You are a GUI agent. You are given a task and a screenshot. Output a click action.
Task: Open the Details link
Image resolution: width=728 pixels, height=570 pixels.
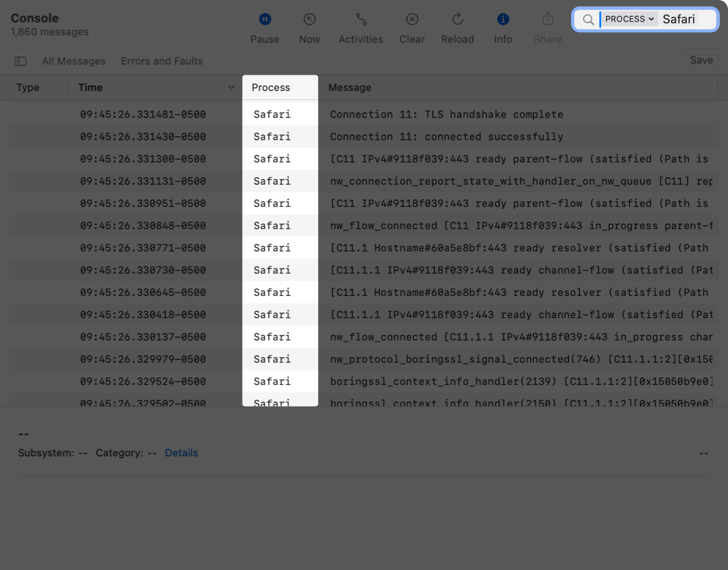[181, 453]
